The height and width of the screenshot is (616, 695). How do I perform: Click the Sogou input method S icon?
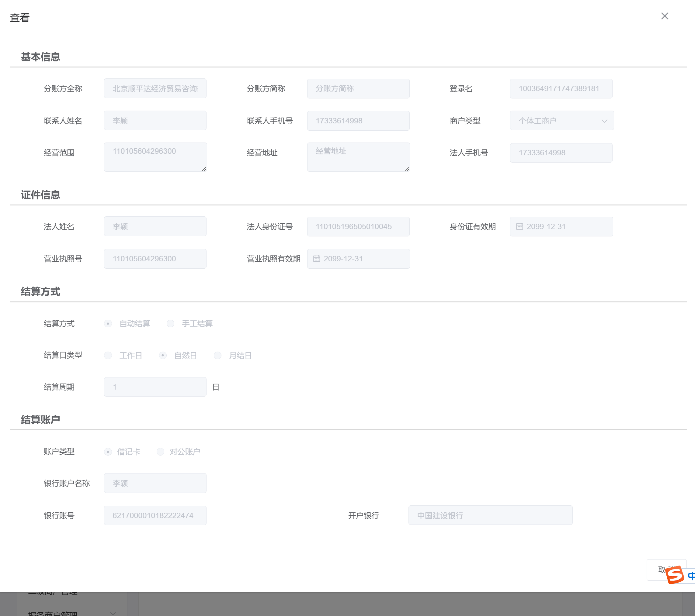pos(675,575)
